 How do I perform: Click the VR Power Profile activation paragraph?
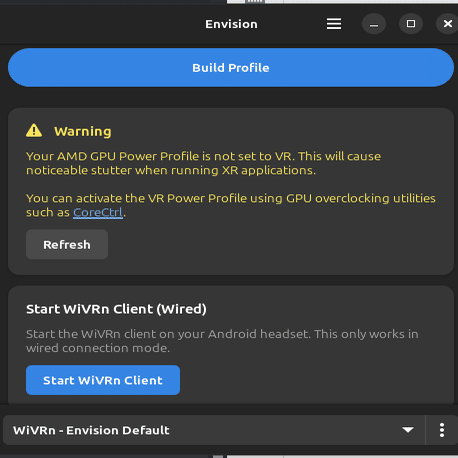click(x=231, y=205)
